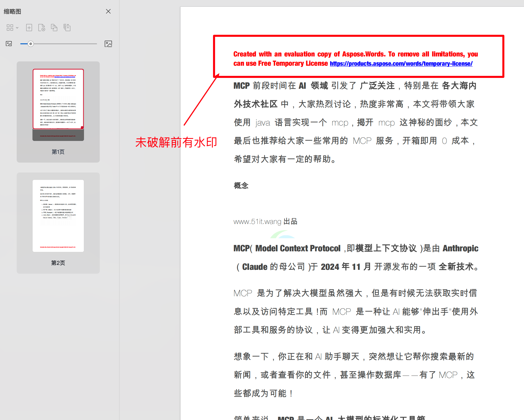This screenshot has width=524, height=420.
Task: Click the extract pages icon
Action: pyautogui.click(x=67, y=28)
